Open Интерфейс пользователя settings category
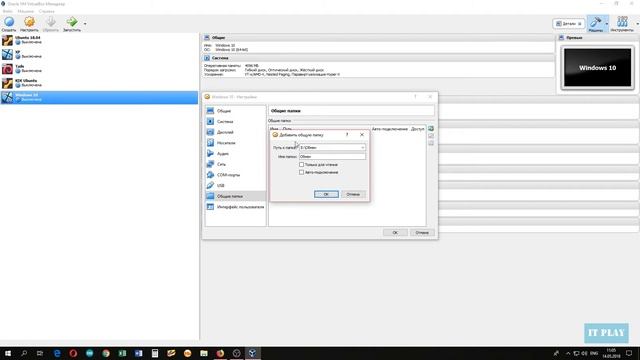This screenshot has height=360, width=640. coord(236,207)
